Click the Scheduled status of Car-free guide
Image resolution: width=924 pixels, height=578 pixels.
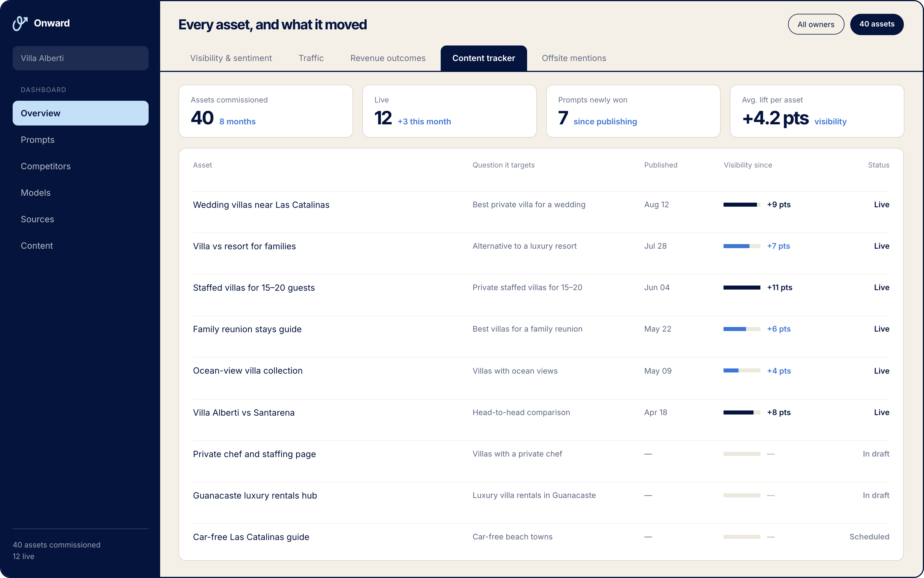click(869, 537)
